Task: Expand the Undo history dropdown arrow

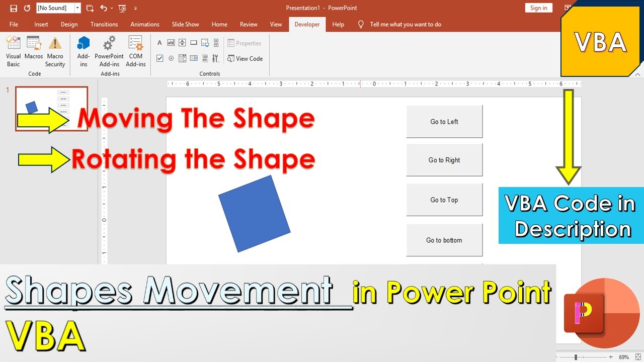Action: [x=111, y=8]
